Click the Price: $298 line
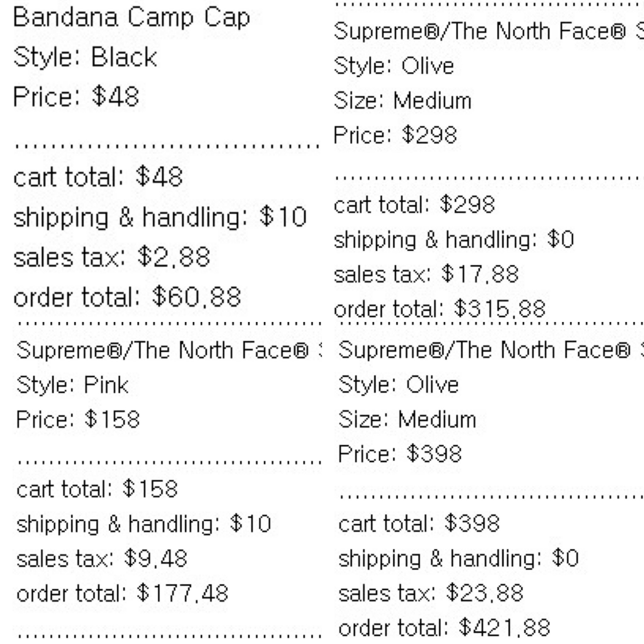Screen dimensions: 644x644 click(x=395, y=135)
